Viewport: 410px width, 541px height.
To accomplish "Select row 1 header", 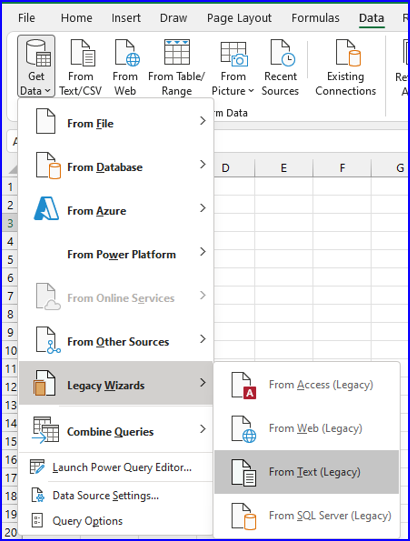I will [10, 187].
